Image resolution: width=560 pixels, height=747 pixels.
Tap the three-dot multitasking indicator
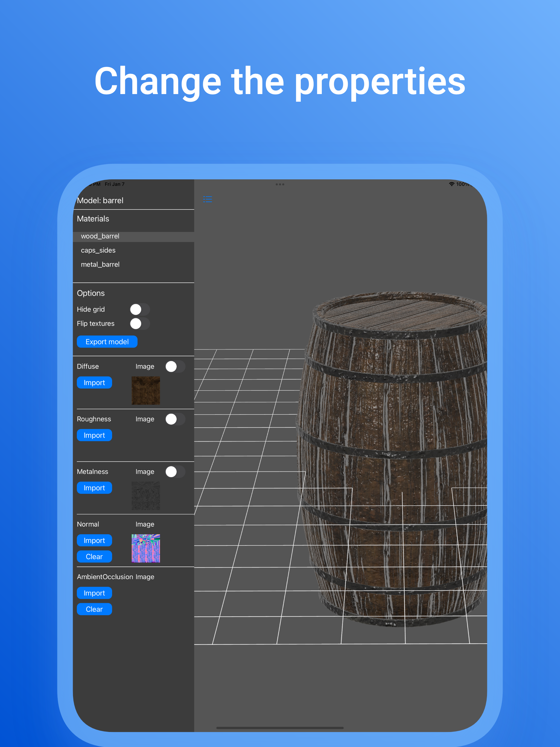[x=280, y=184]
